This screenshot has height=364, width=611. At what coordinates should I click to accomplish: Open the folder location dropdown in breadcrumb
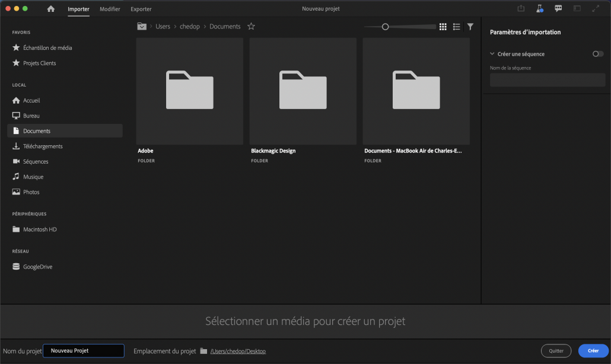142,27
